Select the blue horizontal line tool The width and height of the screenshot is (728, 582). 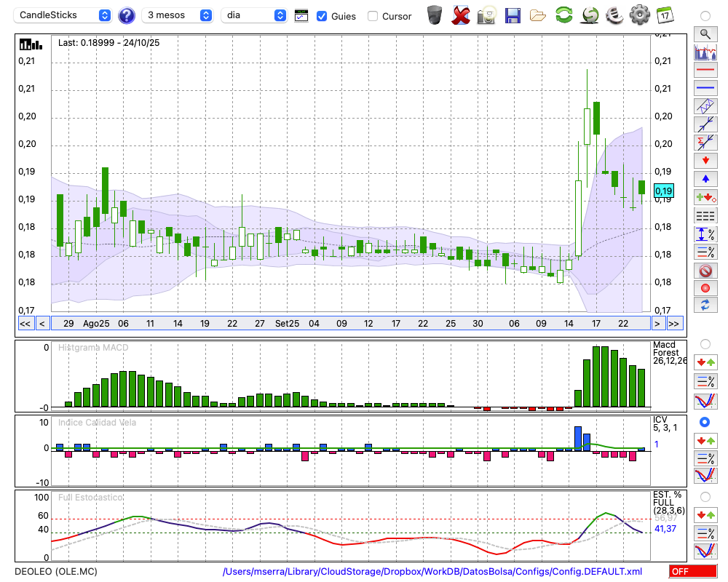[705, 87]
